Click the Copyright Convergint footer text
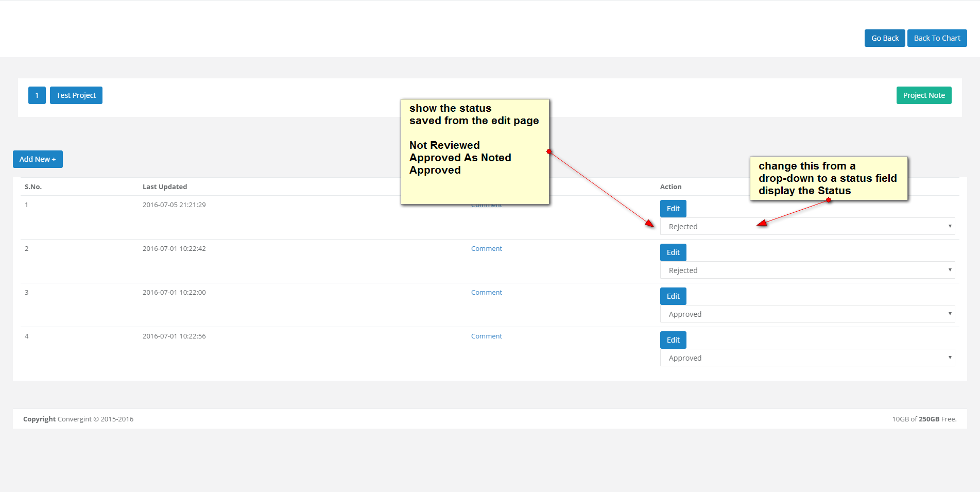The width and height of the screenshot is (980, 492). (78, 419)
